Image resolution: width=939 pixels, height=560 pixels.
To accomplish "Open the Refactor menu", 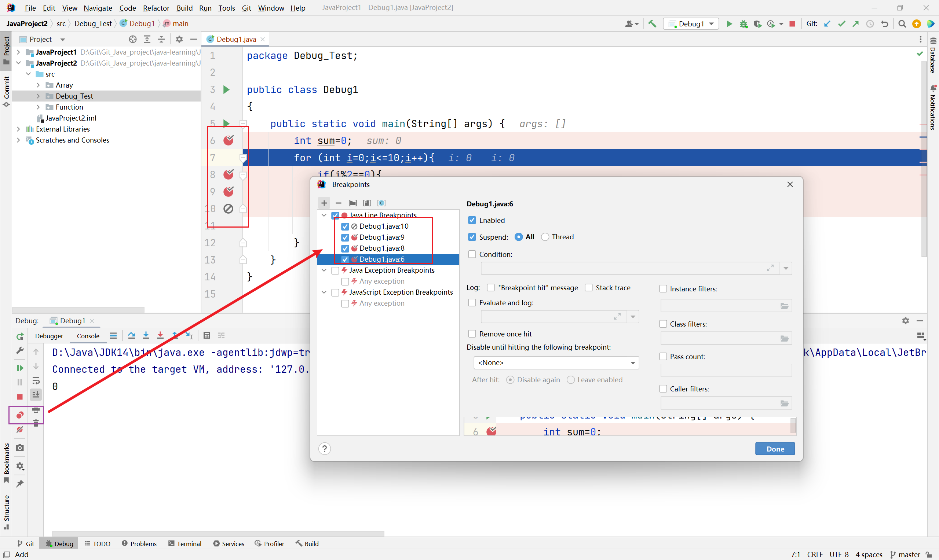I will tap(156, 8).
